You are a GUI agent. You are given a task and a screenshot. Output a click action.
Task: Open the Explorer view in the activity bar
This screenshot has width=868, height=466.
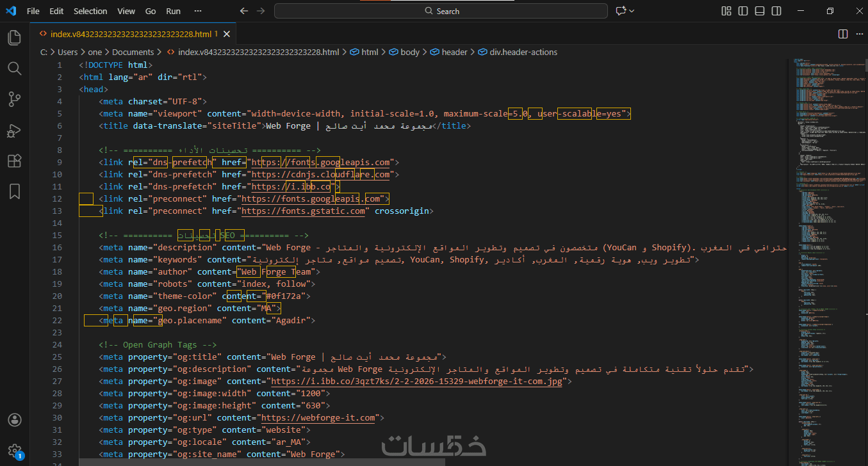click(14, 38)
